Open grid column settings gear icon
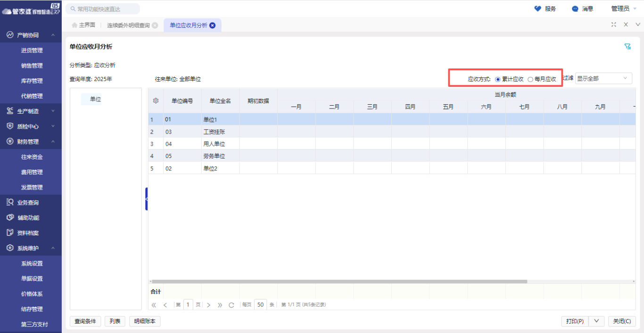 pos(156,100)
